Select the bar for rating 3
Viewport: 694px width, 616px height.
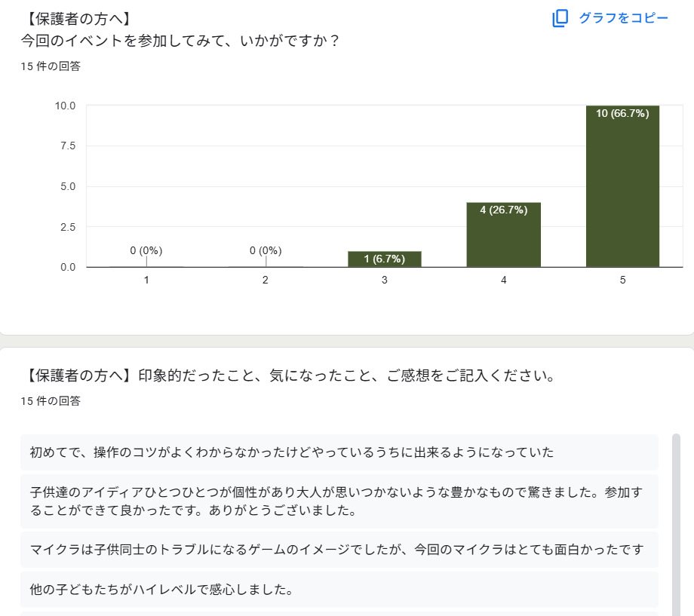coord(385,259)
